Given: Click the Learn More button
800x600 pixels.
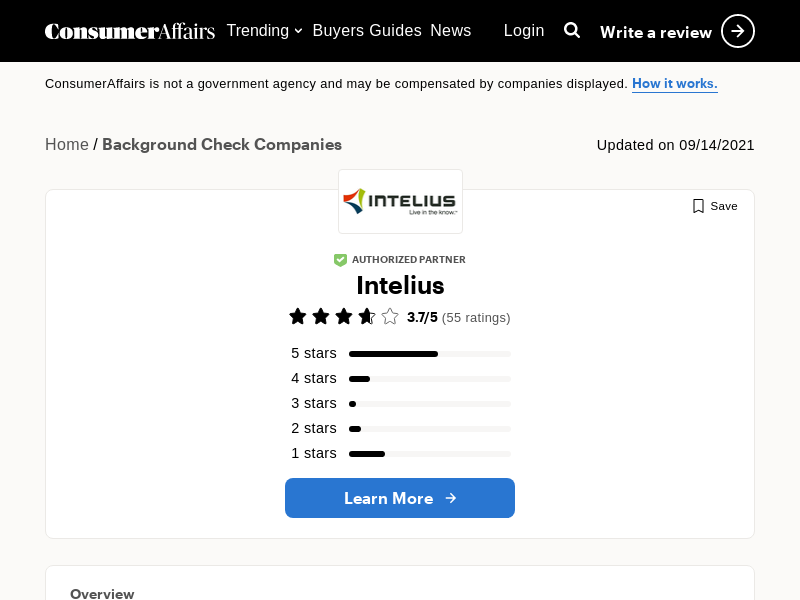Looking at the screenshot, I should click(400, 498).
